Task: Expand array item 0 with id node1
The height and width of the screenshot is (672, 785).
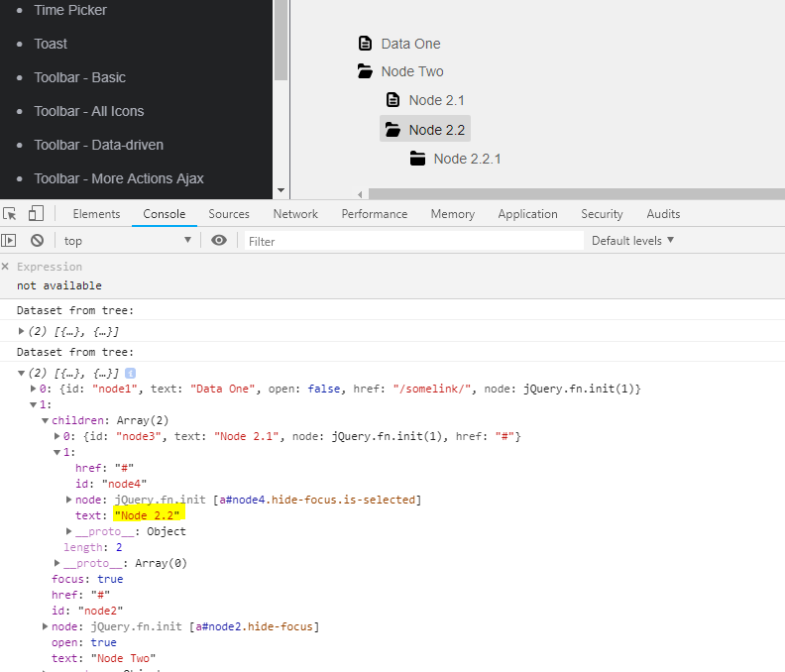Action: coord(33,389)
